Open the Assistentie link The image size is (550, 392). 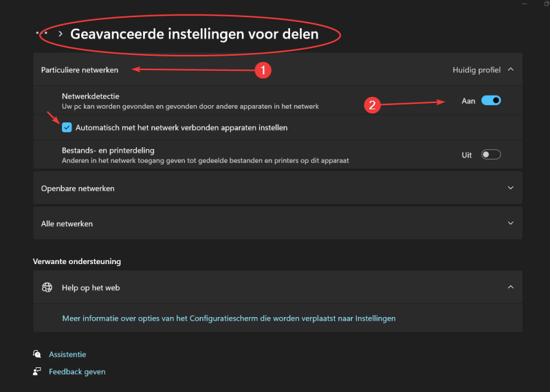[x=67, y=354]
